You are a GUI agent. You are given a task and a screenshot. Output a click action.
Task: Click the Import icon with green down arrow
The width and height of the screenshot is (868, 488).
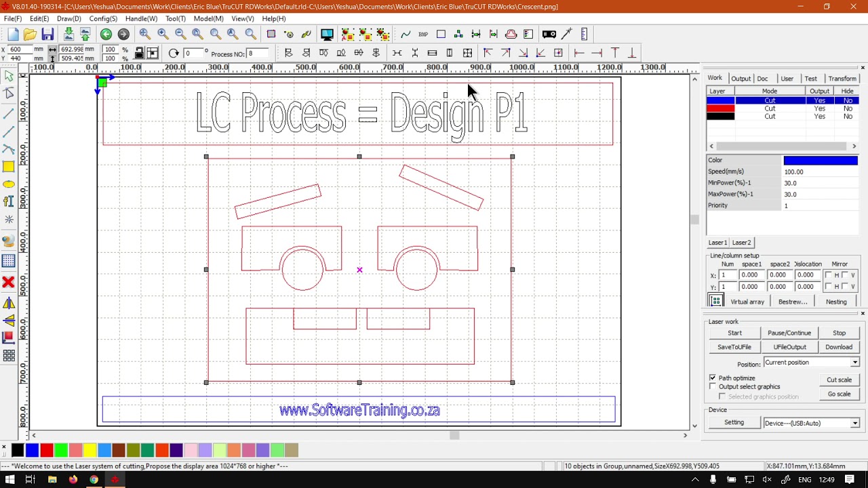[x=68, y=35]
